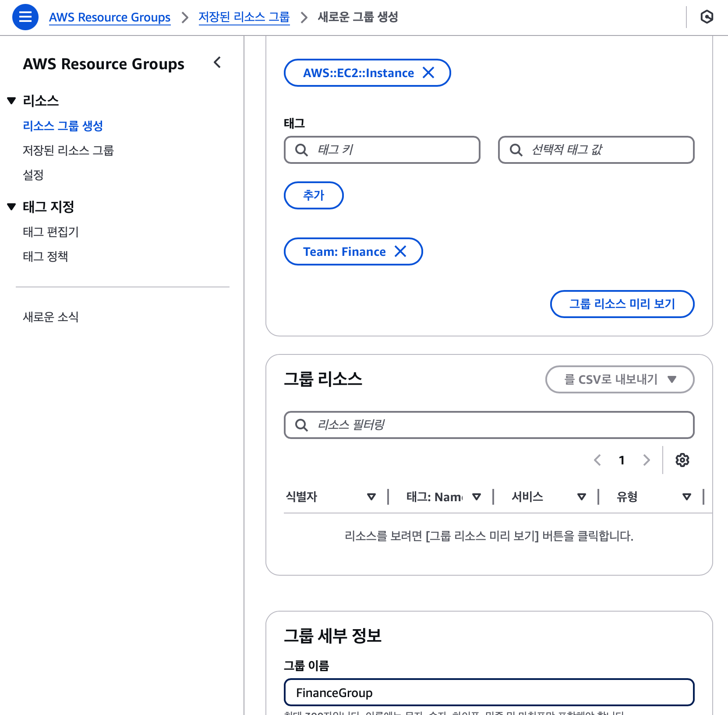728x715 pixels.
Task: Collapse the 리소스 navigation section
Action: (x=12, y=101)
